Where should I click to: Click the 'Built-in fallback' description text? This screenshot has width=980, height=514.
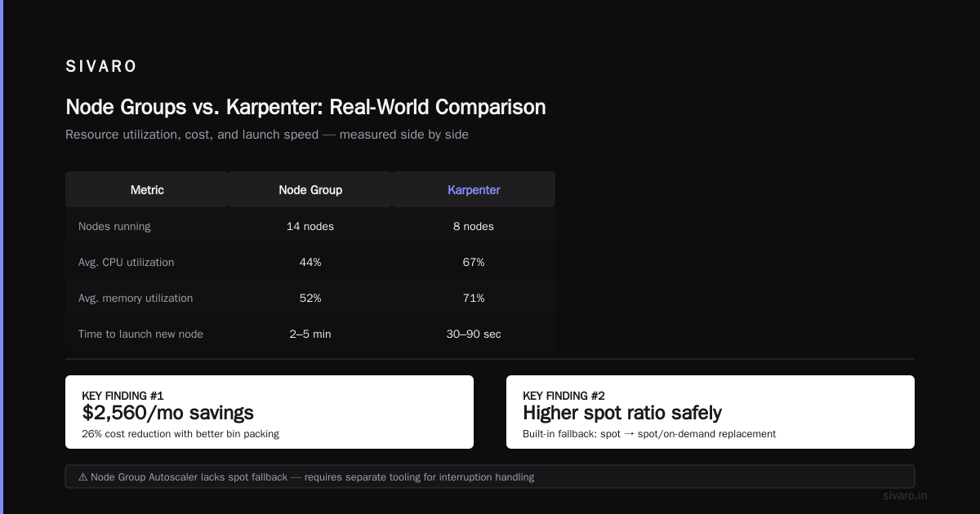pyautogui.click(x=649, y=434)
